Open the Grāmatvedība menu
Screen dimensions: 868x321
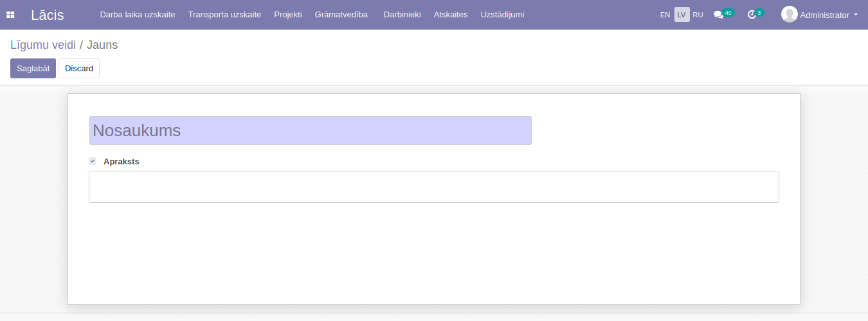341,15
